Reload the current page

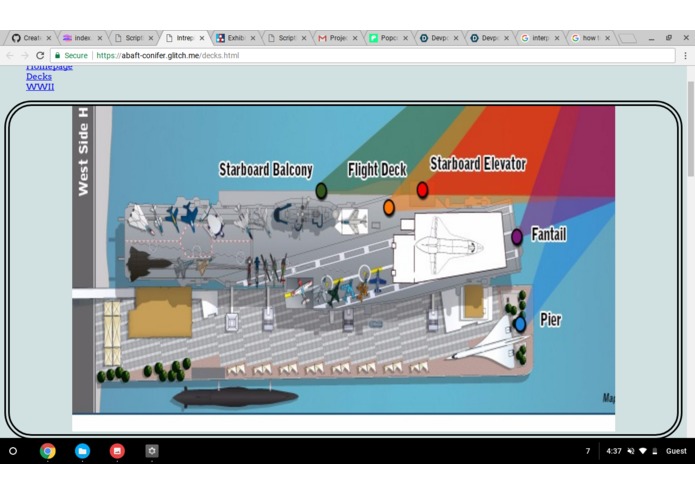(x=40, y=55)
